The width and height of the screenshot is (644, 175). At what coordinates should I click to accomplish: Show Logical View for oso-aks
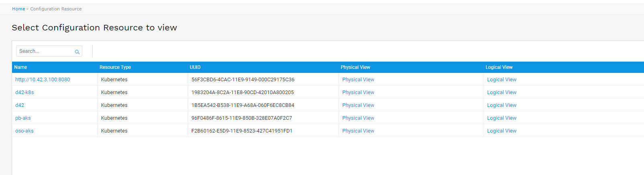(x=502, y=131)
